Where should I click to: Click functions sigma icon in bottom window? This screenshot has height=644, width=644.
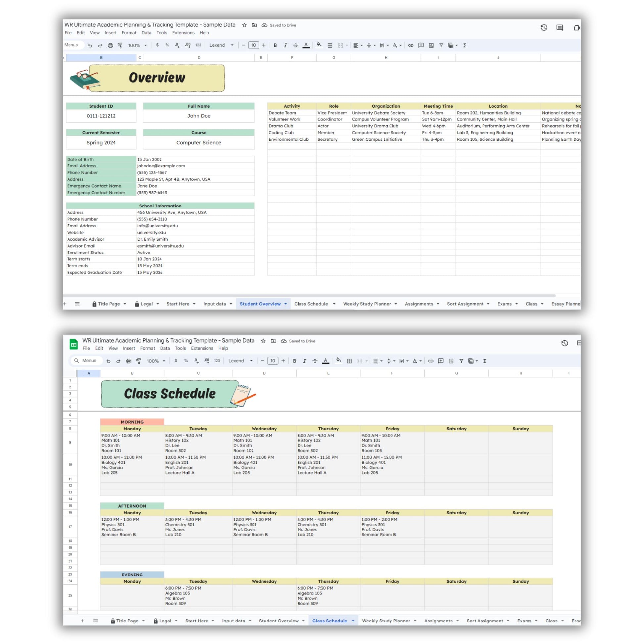485,361
